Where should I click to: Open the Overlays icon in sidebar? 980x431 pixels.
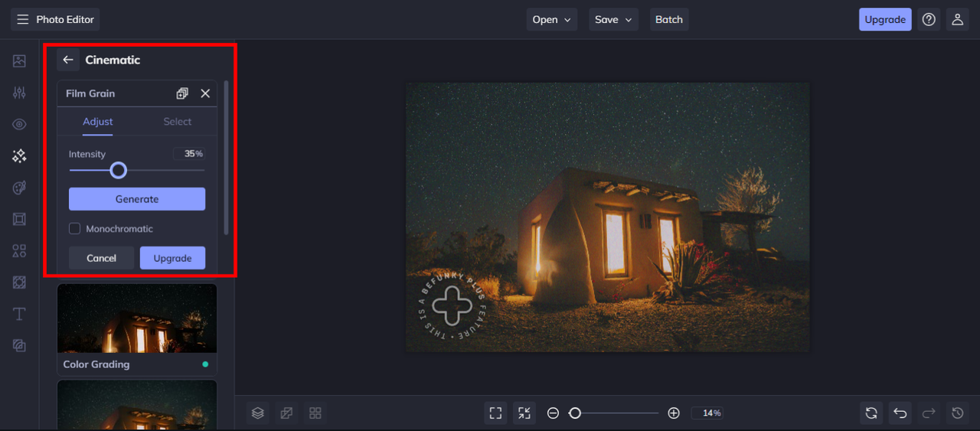pyautogui.click(x=19, y=282)
